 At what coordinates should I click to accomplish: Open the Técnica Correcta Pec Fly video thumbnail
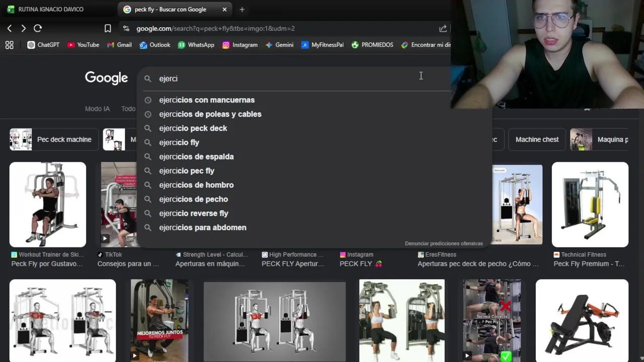pos(492,321)
